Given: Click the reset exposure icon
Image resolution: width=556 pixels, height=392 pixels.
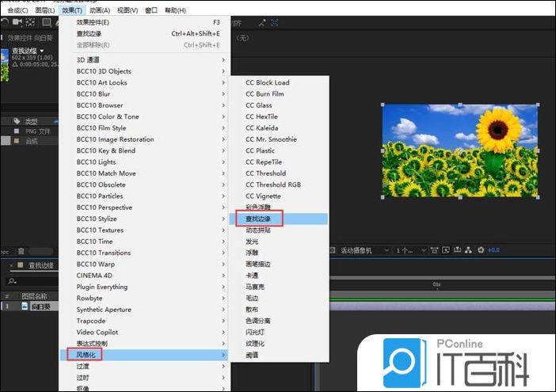Looking at the screenshot, I should (481, 250).
